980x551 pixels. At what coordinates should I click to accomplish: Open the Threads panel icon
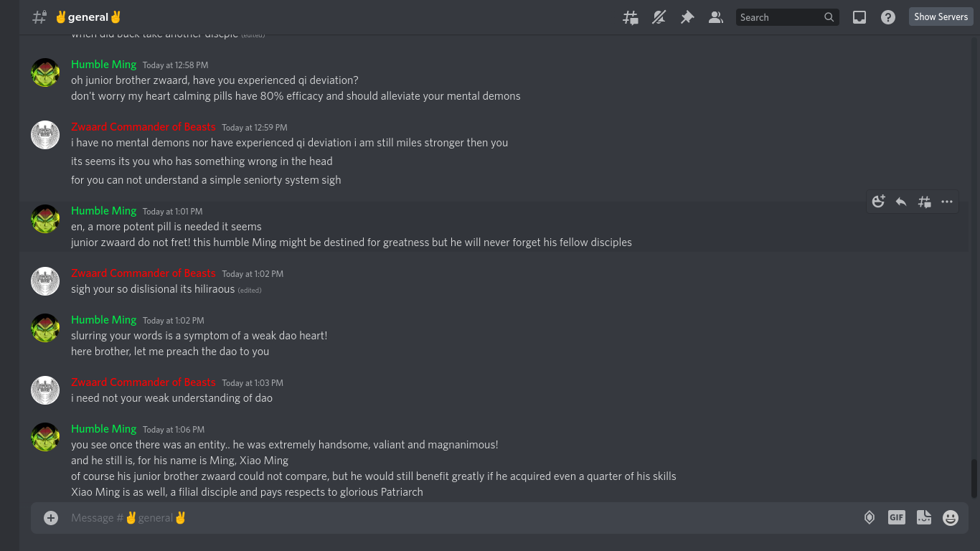[631, 17]
